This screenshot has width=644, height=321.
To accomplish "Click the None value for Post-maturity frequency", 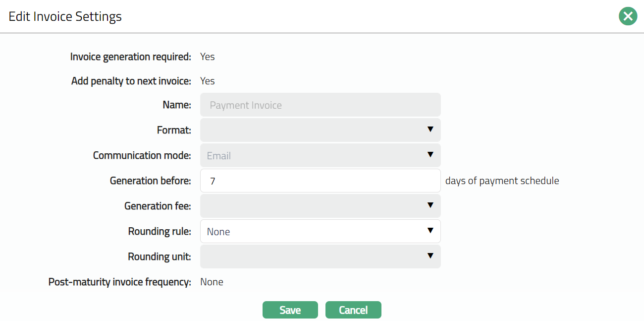I will coord(212,282).
